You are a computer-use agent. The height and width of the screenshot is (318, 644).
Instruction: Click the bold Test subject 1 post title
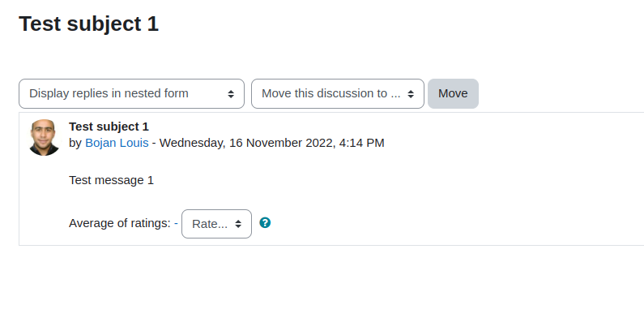pos(109,127)
